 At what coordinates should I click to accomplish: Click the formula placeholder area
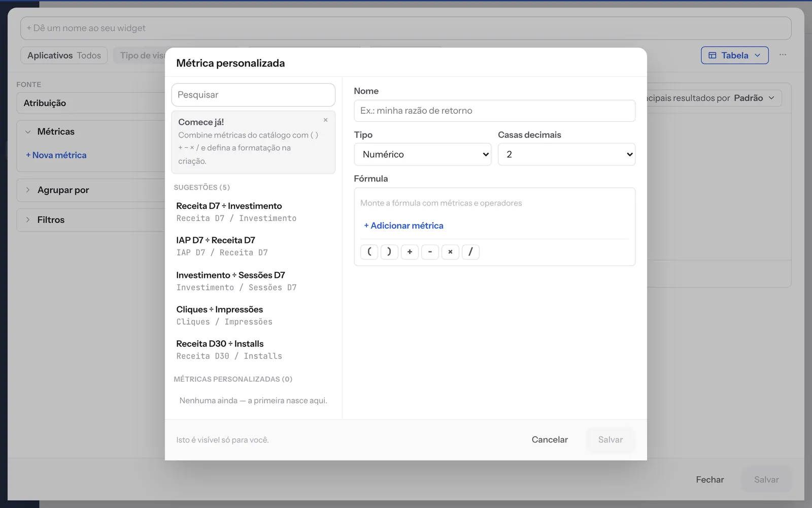441,203
